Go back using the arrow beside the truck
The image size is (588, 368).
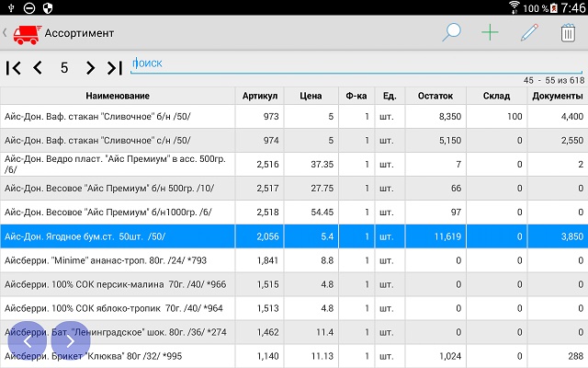coord(5,33)
